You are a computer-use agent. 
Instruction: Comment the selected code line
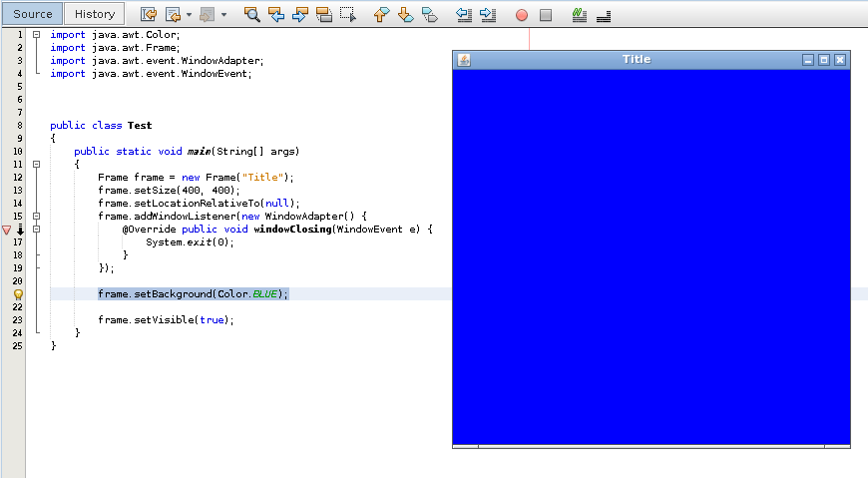[x=579, y=15]
